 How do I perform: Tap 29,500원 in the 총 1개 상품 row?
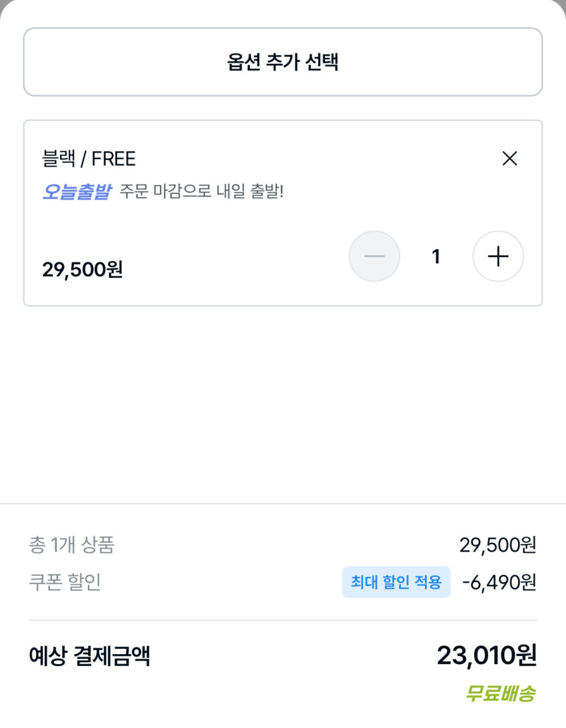[497, 546]
